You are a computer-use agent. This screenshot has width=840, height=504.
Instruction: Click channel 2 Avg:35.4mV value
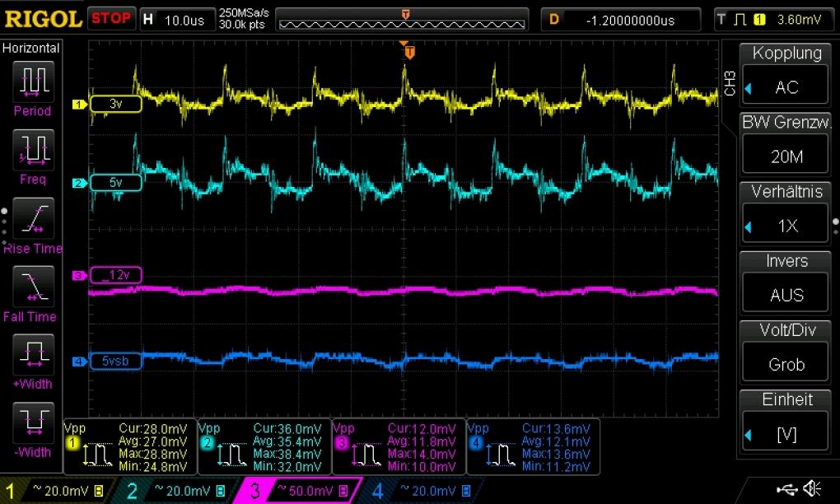click(287, 442)
